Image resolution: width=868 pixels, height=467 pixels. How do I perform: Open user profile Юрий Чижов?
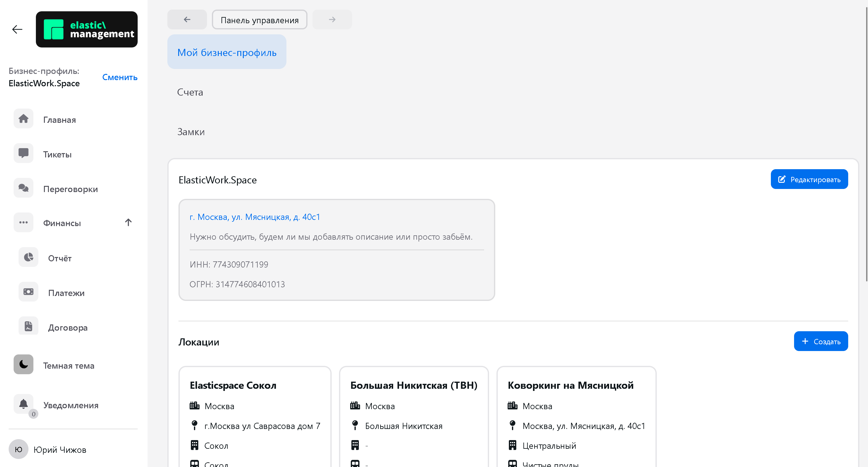tap(60, 449)
